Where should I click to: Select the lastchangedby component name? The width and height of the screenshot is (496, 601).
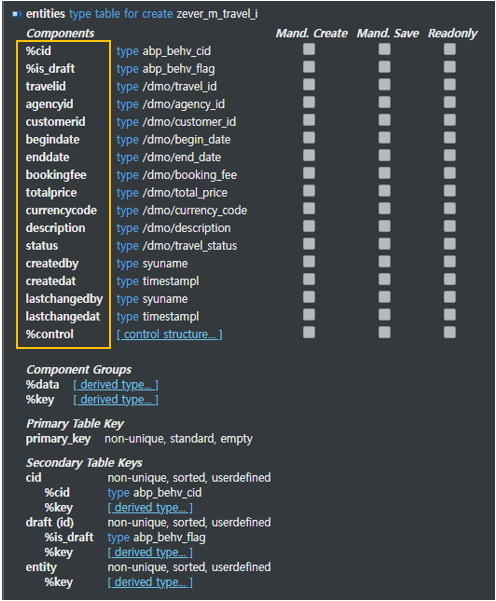coord(64,299)
